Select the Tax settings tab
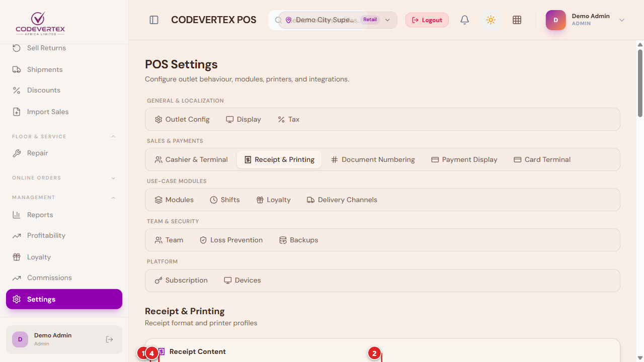The image size is (644, 362). pos(288,119)
